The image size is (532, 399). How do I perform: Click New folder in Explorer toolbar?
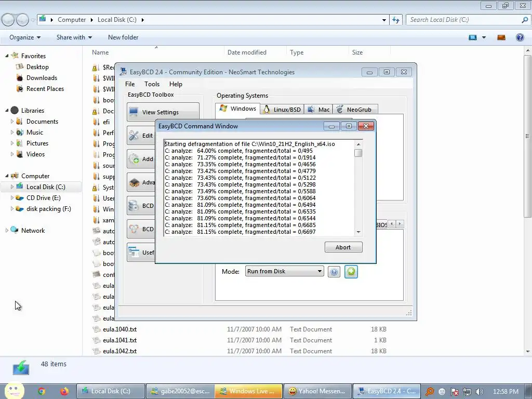pyautogui.click(x=123, y=37)
